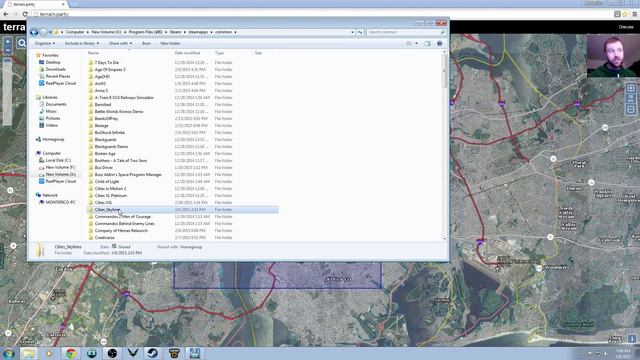The image size is (640, 360).
Task: Select Downloads under Favorites
Action: click(x=56, y=69)
